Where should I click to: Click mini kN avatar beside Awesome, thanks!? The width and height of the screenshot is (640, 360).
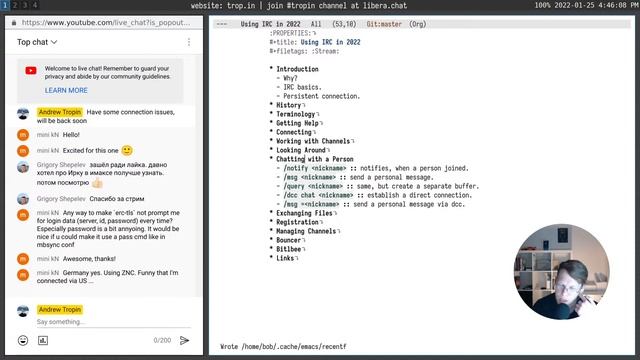click(x=23, y=259)
